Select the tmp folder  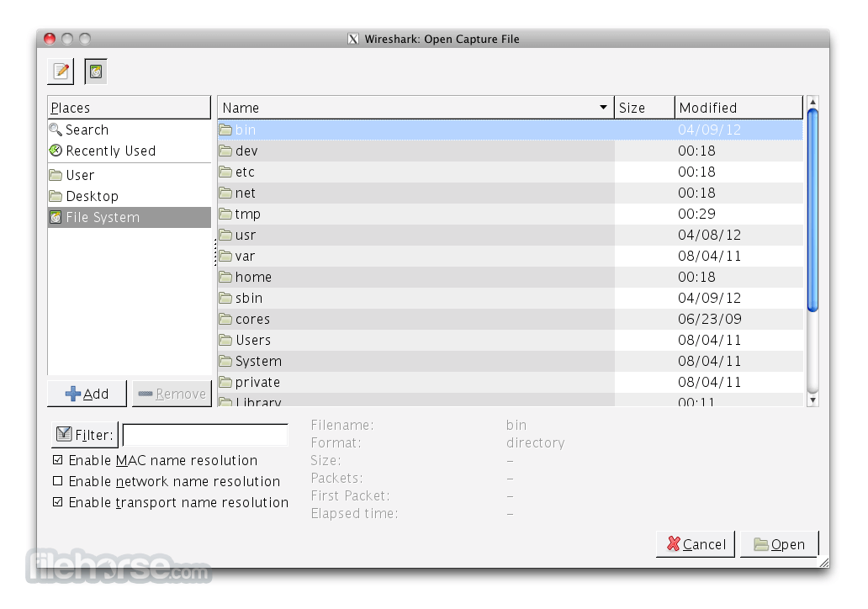tap(510, 214)
